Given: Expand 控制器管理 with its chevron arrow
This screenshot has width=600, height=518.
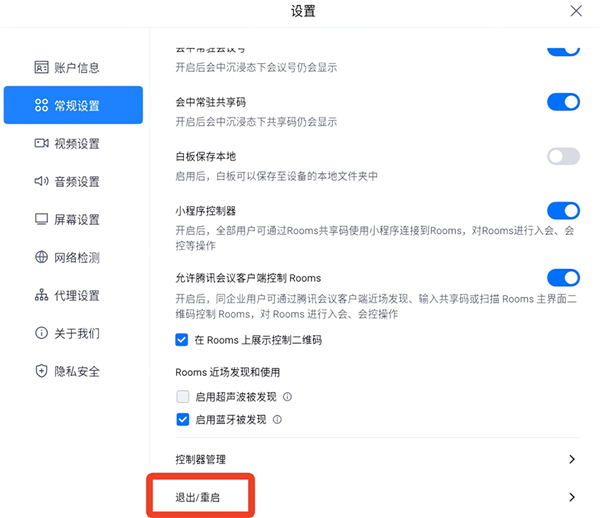Looking at the screenshot, I should 571,460.
